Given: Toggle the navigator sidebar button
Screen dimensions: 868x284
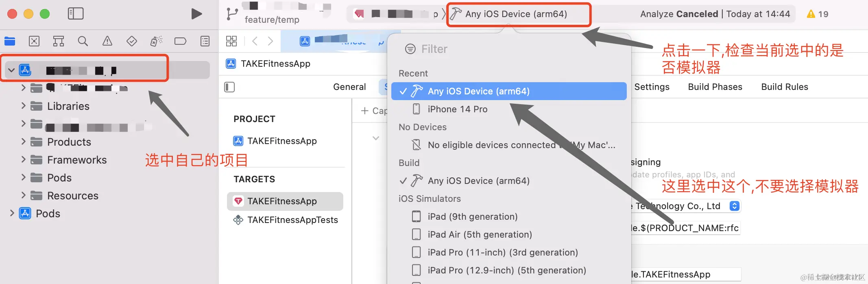Looking at the screenshot, I should 75,14.
